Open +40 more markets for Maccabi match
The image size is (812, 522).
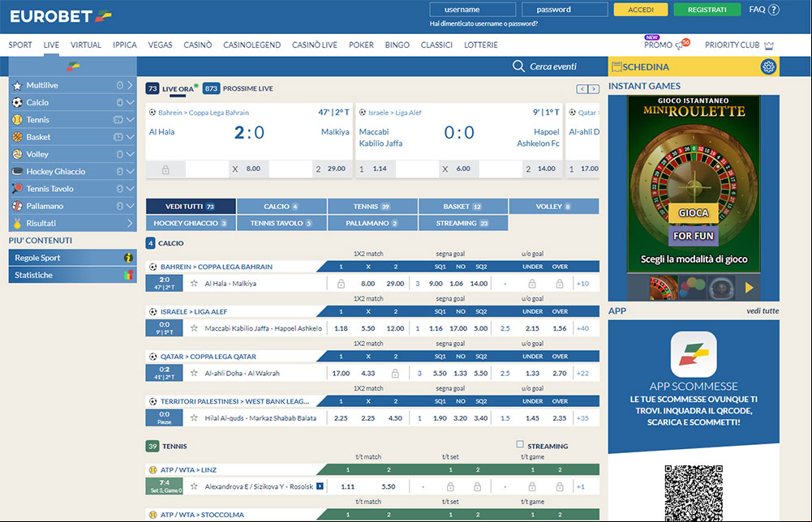(x=582, y=328)
